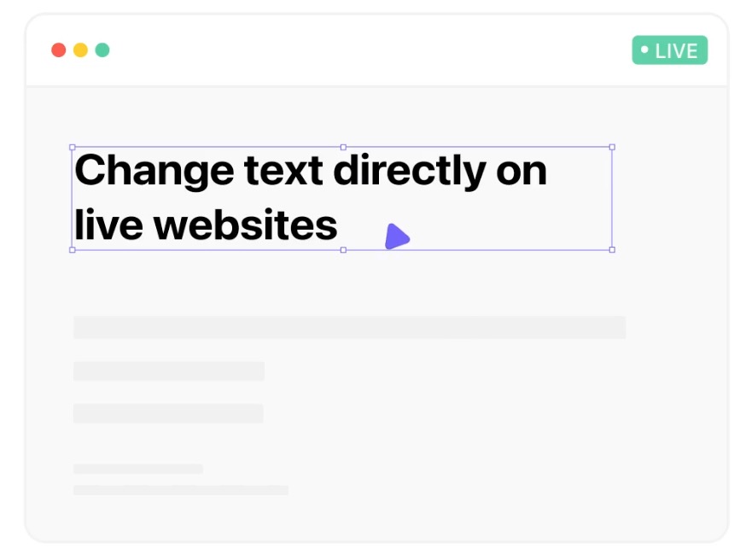Select the bottom-left selection handle
This screenshot has width=746, height=560.
[73, 250]
